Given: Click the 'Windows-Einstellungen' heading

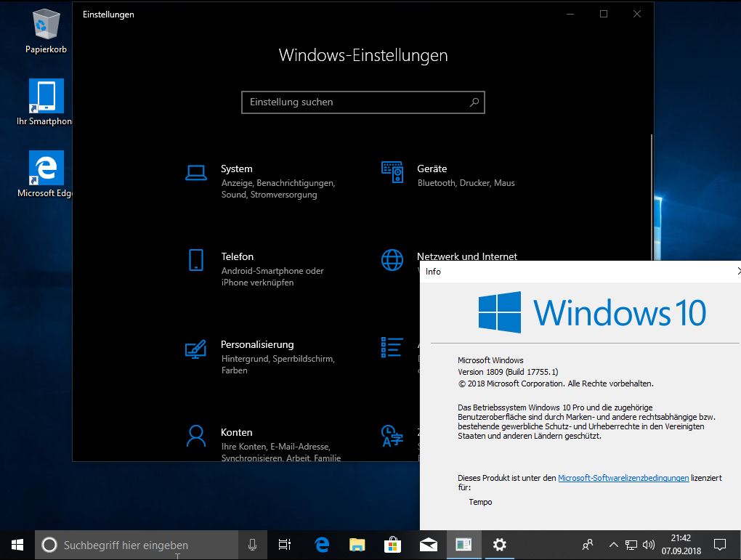Looking at the screenshot, I should tap(363, 55).
